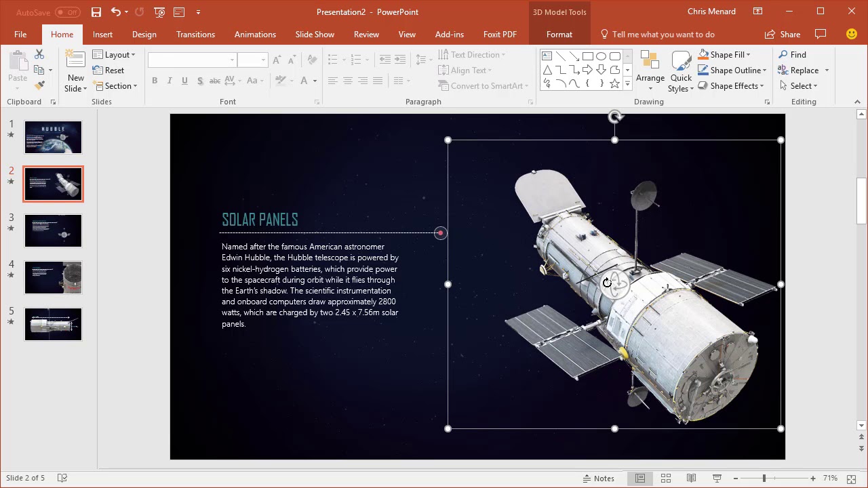This screenshot has height=488, width=868.
Task: Click the vertical scrollbar thumb
Action: coord(861,201)
